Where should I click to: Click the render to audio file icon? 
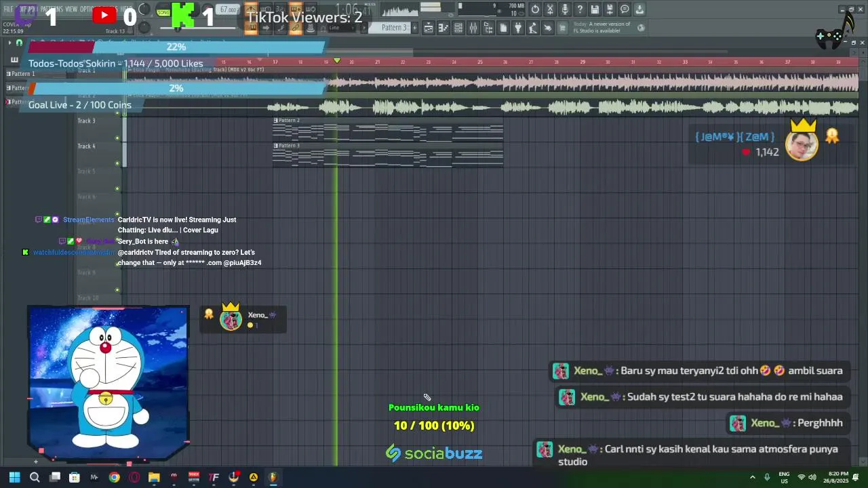click(x=610, y=9)
